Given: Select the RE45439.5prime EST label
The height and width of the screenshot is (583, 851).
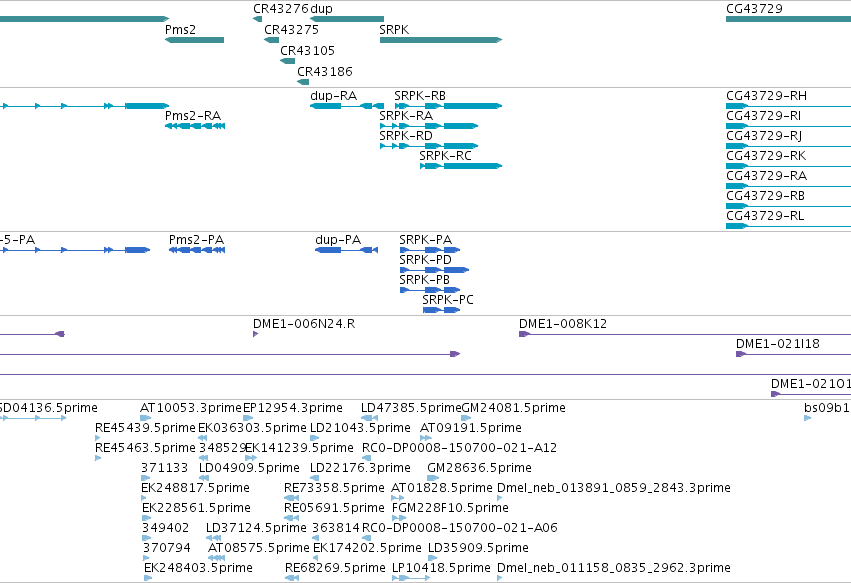Looking at the screenshot, I should click(x=145, y=428).
